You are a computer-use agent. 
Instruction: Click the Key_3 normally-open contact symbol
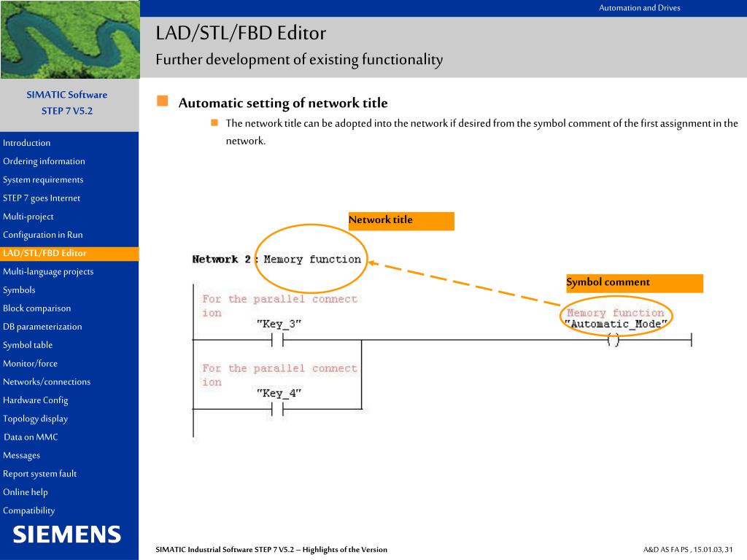click(x=277, y=340)
